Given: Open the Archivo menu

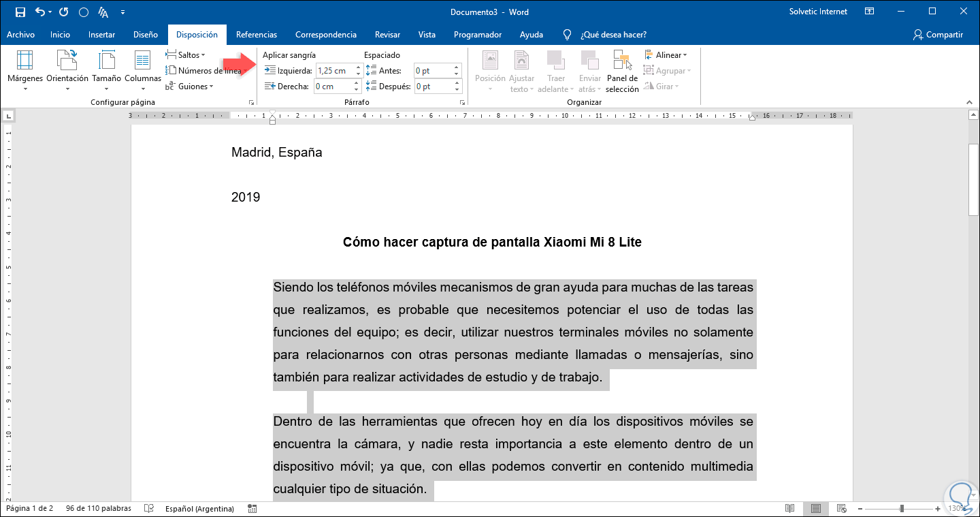Looking at the screenshot, I should (x=20, y=35).
